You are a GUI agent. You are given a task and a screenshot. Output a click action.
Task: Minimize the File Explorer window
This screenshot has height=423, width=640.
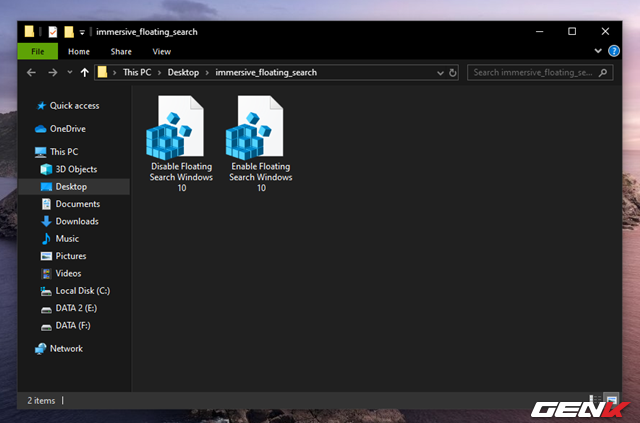pyautogui.click(x=540, y=31)
